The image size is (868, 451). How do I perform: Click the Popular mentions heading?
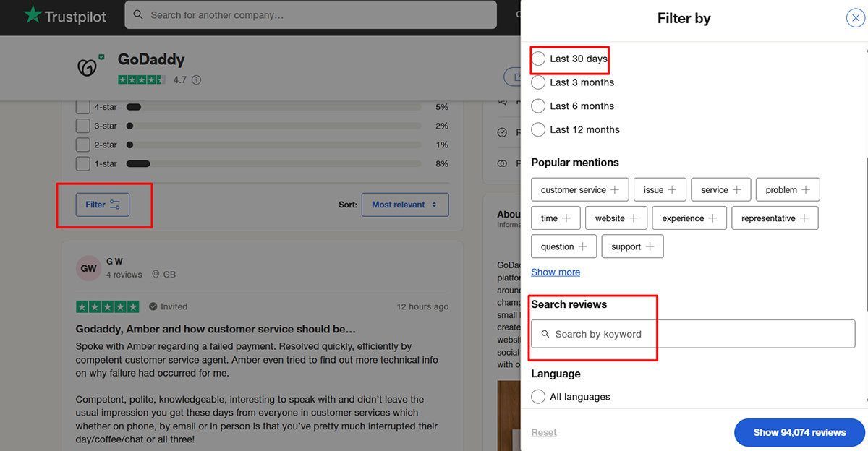575,163
